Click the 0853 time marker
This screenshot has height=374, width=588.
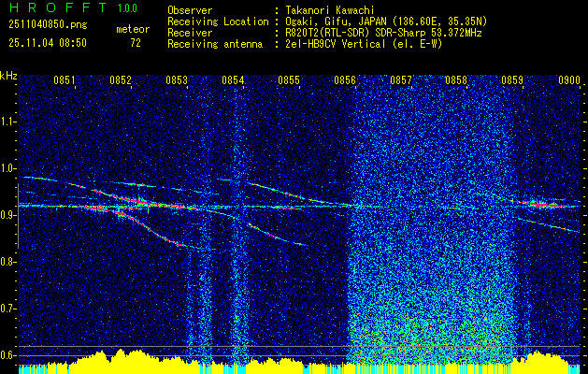point(177,80)
